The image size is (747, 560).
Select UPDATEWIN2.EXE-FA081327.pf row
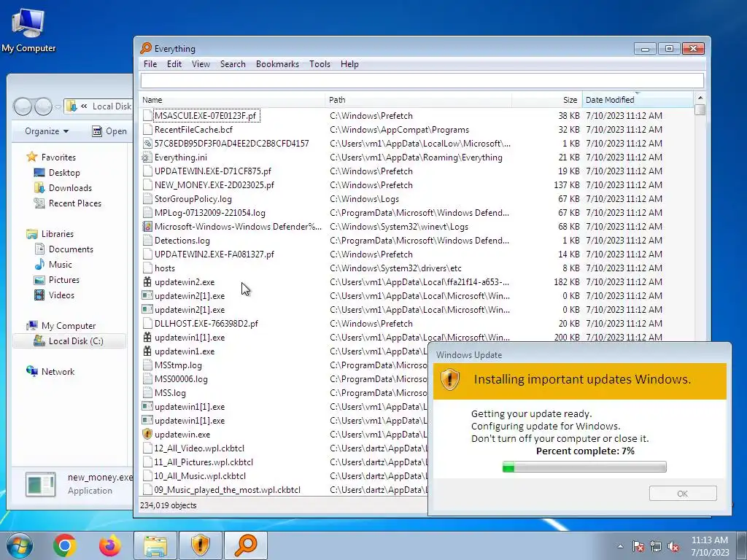417,254
